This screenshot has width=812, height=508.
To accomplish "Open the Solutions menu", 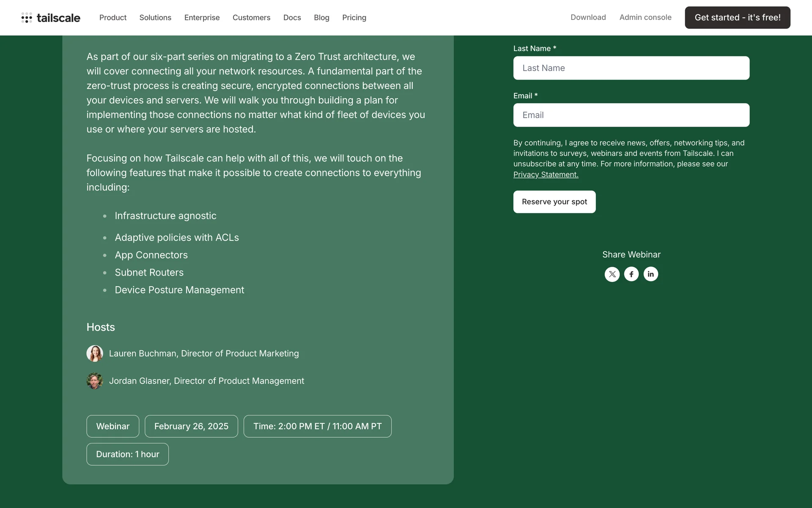I will tap(155, 18).
